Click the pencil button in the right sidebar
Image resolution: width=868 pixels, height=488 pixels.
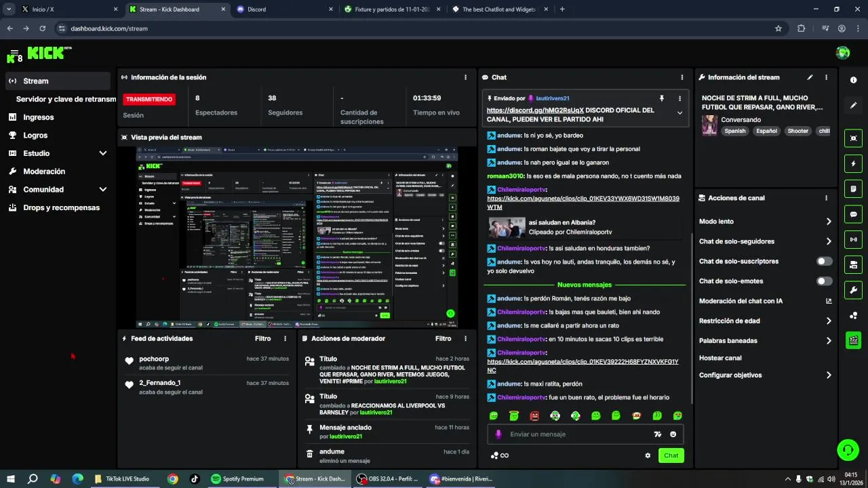point(853,106)
